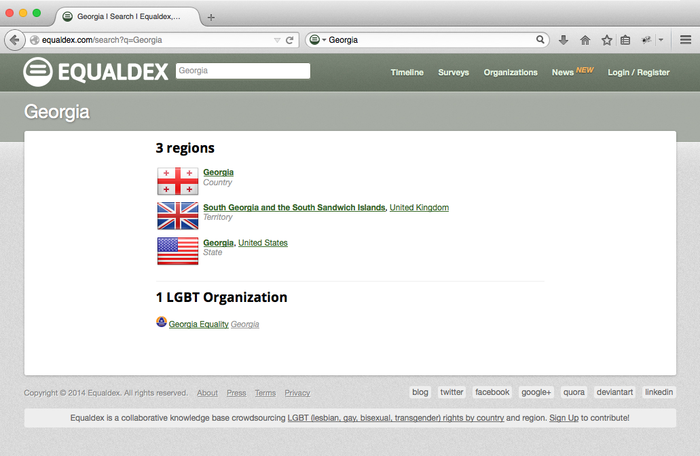Open the Georgia country link
The width and height of the screenshot is (700, 456).
pyautogui.click(x=218, y=172)
